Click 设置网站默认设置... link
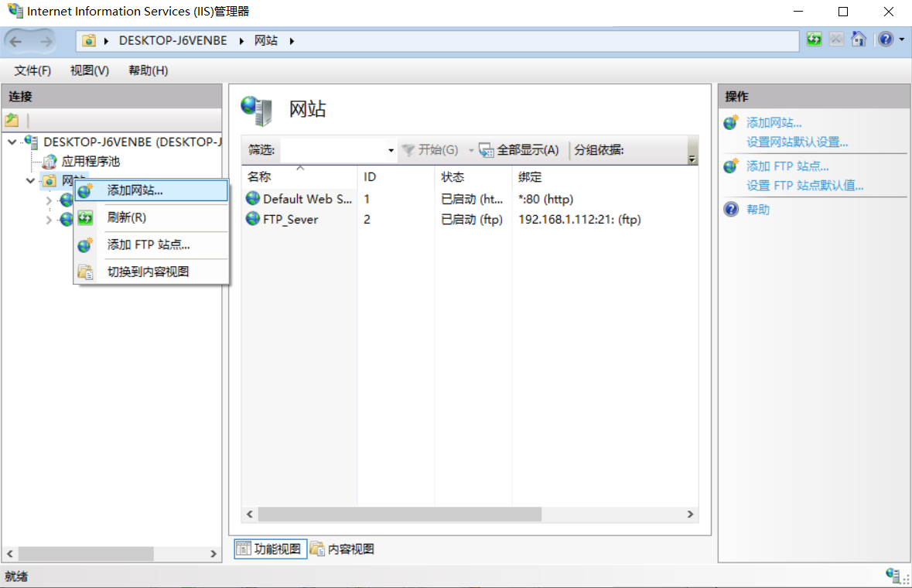912x588 pixels. pos(798,142)
